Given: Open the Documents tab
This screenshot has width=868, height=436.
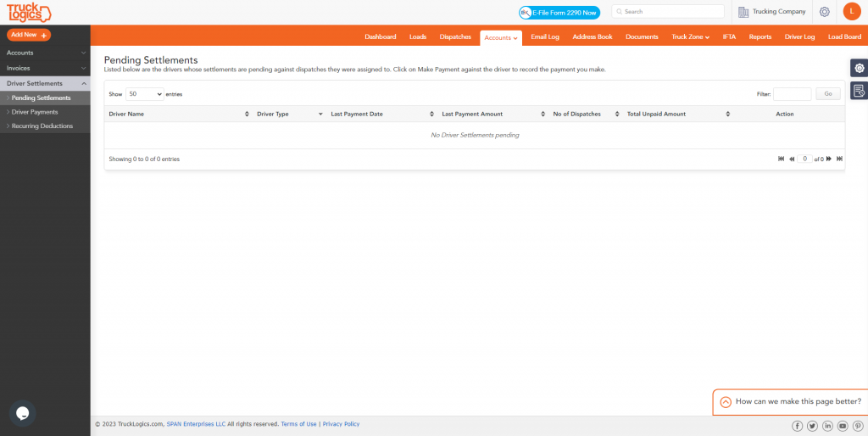Looking at the screenshot, I should tap(642, 37).
